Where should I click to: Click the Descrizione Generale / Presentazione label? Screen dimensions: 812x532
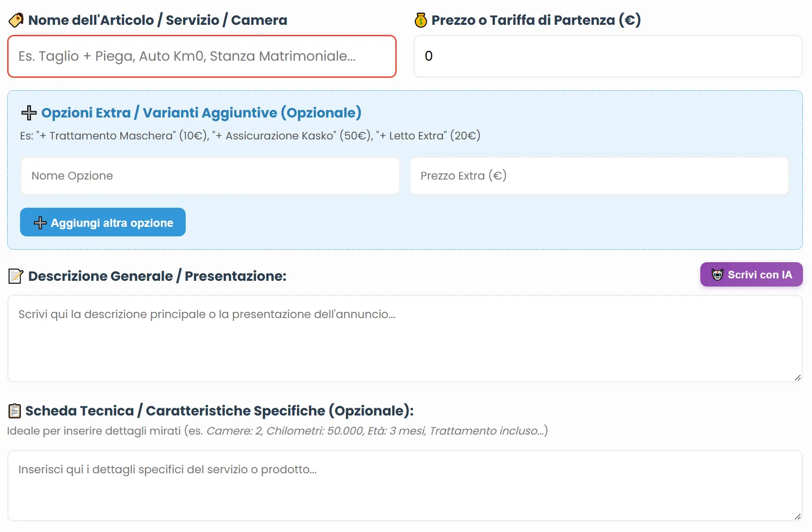pos(157,276)
